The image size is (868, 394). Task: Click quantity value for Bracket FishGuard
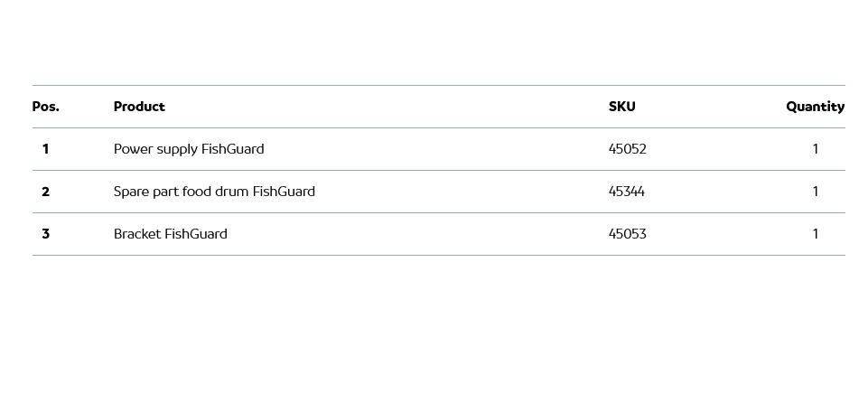[x=815, y=234]
